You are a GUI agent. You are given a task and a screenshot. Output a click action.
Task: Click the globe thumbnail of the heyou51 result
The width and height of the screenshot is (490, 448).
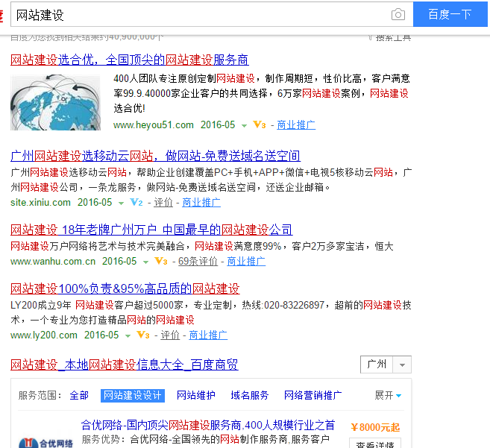(56, 102)
